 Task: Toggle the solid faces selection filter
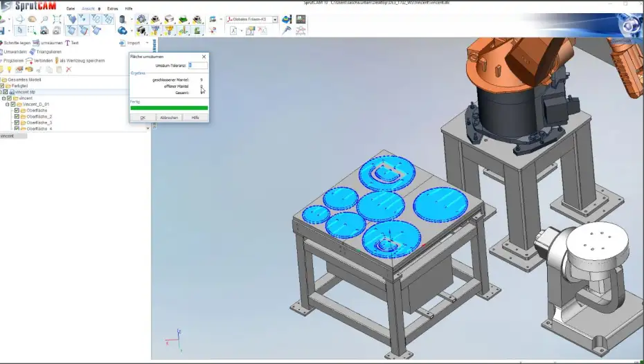pyautogui.click(x=72, y=19)
